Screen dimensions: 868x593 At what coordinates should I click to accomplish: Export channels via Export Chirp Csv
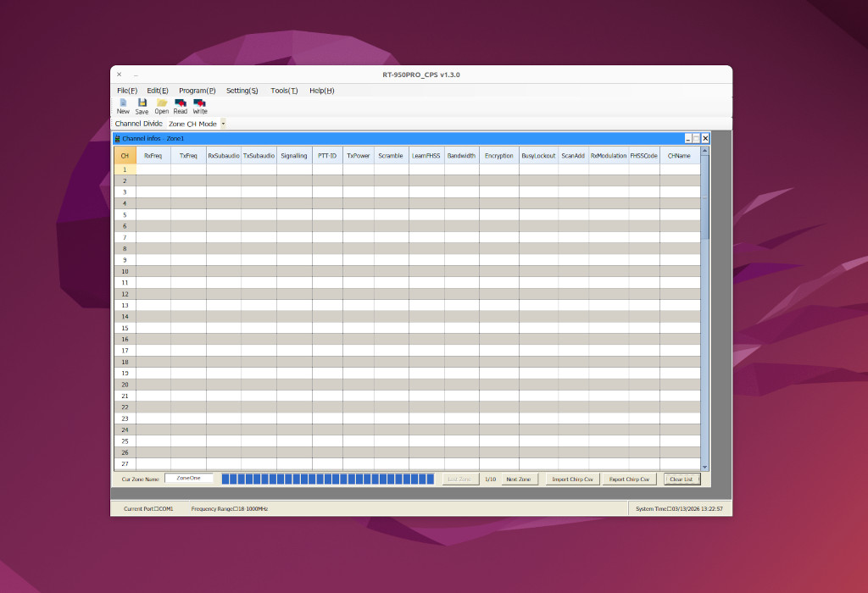pos(629,479)
